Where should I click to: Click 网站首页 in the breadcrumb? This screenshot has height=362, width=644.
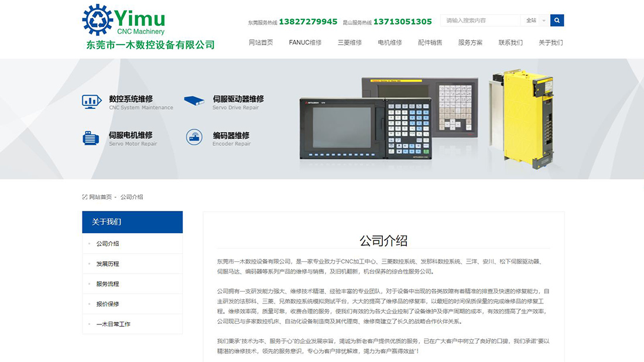100,197
